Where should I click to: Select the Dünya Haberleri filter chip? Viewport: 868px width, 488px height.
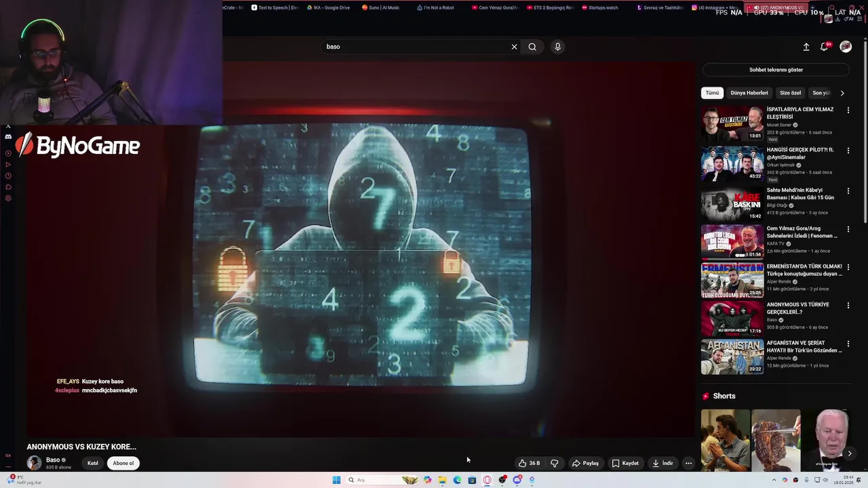click(749, 93)
